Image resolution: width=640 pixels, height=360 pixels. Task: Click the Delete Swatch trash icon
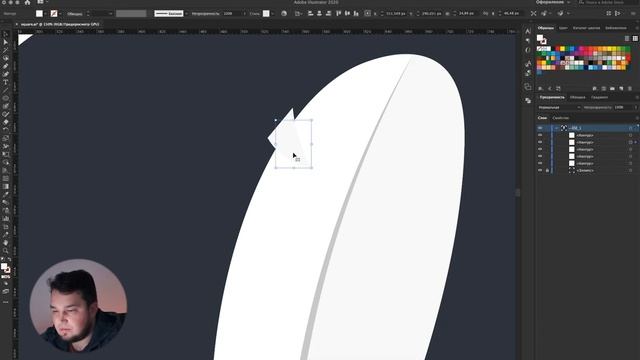point(630,89)
